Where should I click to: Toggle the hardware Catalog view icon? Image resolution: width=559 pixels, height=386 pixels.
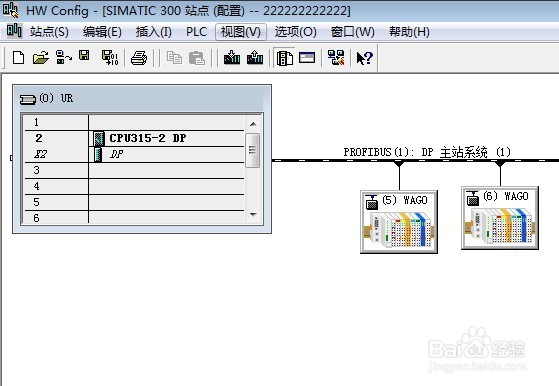click(284, 58)
